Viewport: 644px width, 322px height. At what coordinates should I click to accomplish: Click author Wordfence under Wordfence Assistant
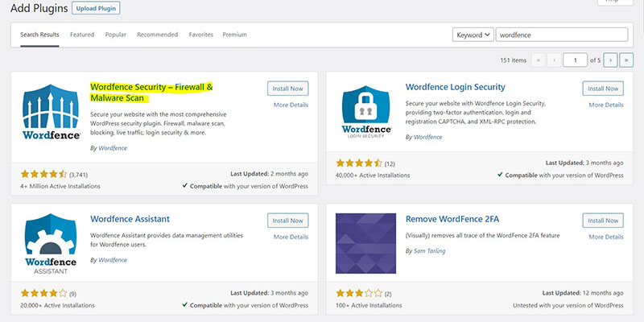113,260
